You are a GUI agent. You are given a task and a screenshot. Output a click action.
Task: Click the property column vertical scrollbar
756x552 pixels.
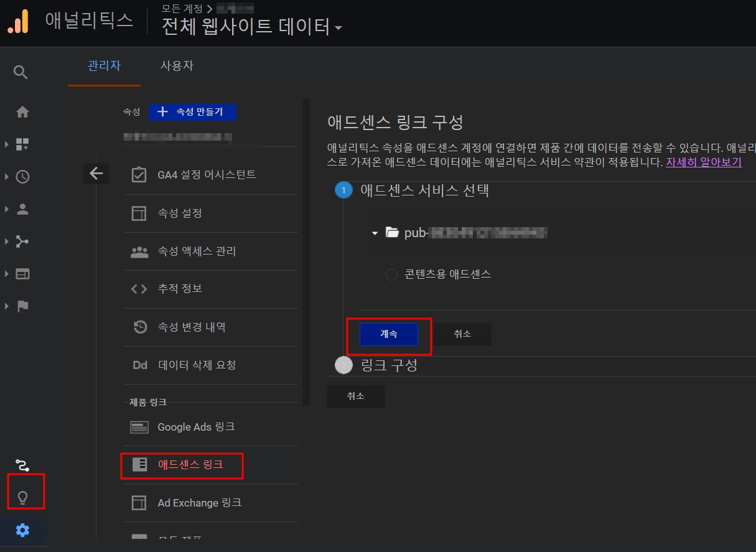pos(306,252)
